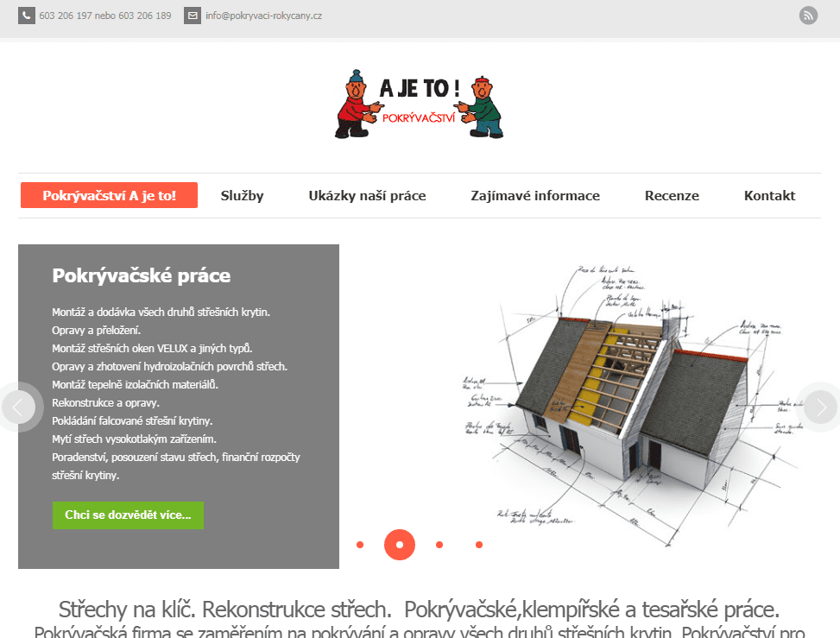
Task: Click the A JE TO! Pokrývačství logo
Action: click(x=419, y=104)
